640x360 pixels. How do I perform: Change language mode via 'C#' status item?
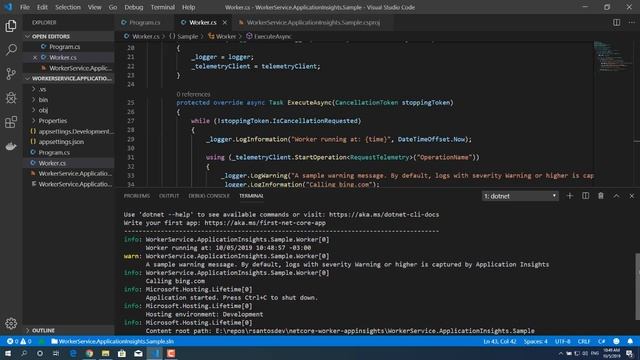point(602,341)
